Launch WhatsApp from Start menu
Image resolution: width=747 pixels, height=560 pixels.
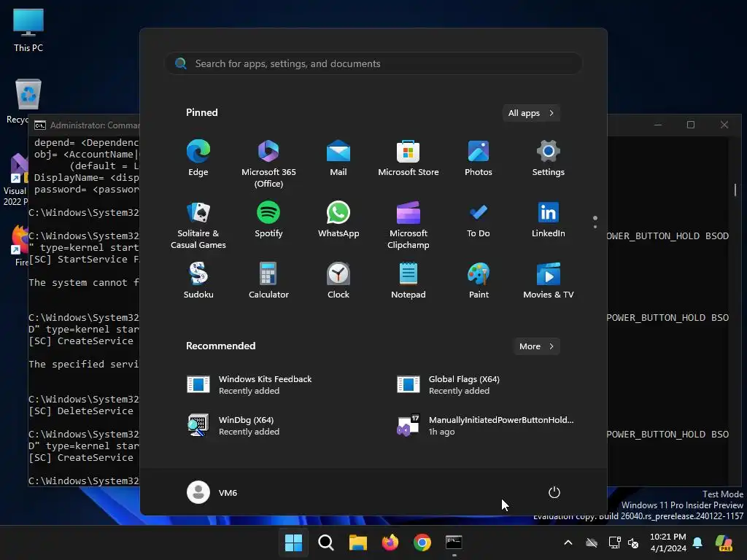338,219
